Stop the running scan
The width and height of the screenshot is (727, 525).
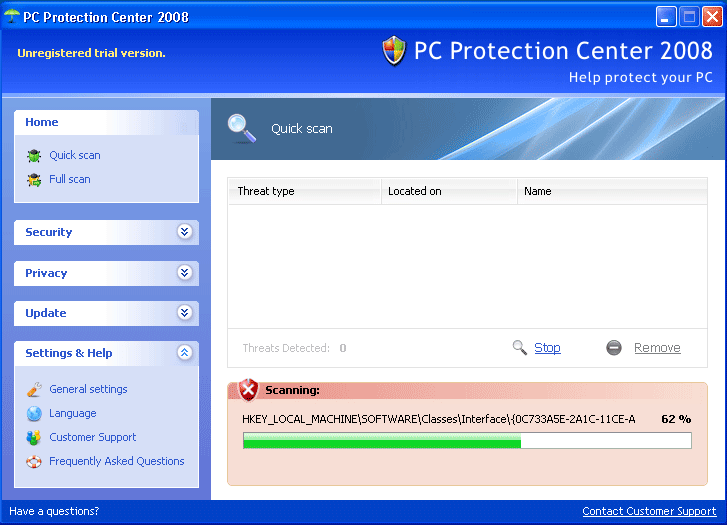(x=547, y=348)
